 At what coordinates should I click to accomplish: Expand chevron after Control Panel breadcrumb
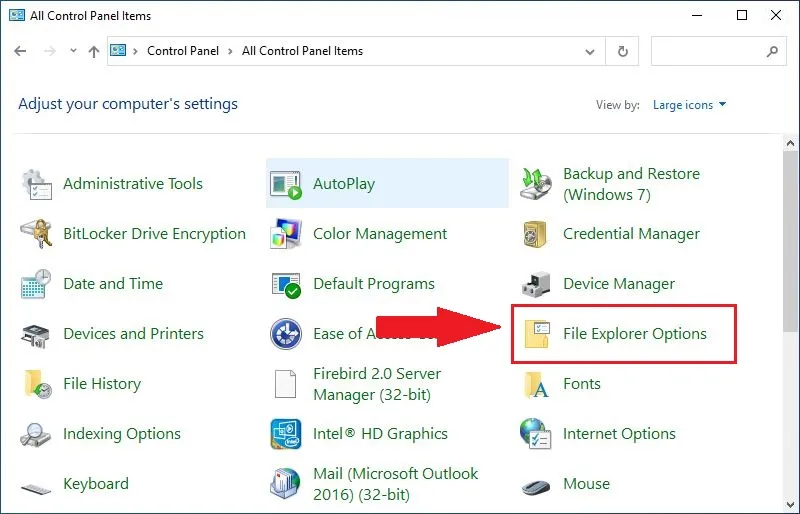(231, 51)
